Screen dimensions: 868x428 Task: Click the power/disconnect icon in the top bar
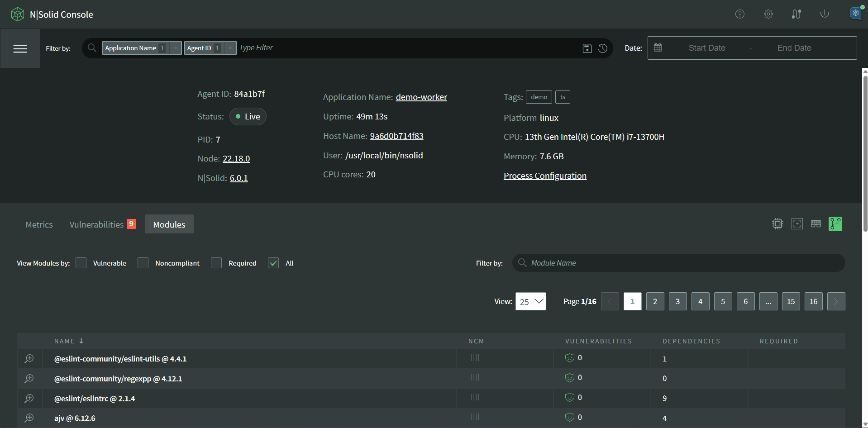tap(824, 14)
